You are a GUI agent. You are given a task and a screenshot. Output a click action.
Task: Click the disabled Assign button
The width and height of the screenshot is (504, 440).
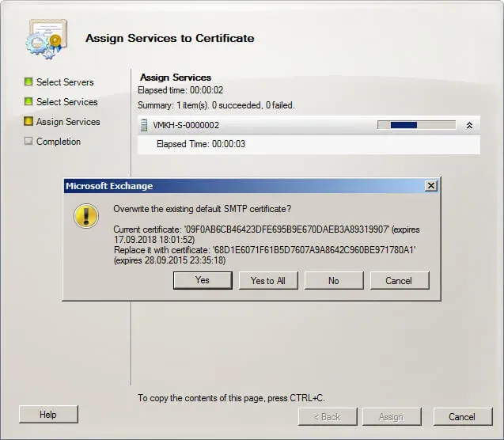click(x=392, y=416)
